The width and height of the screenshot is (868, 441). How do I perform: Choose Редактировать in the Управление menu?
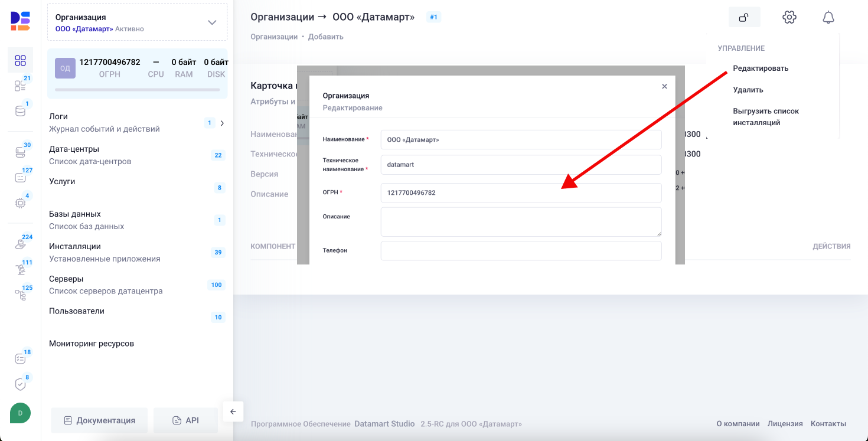click(x=761, y=68)
